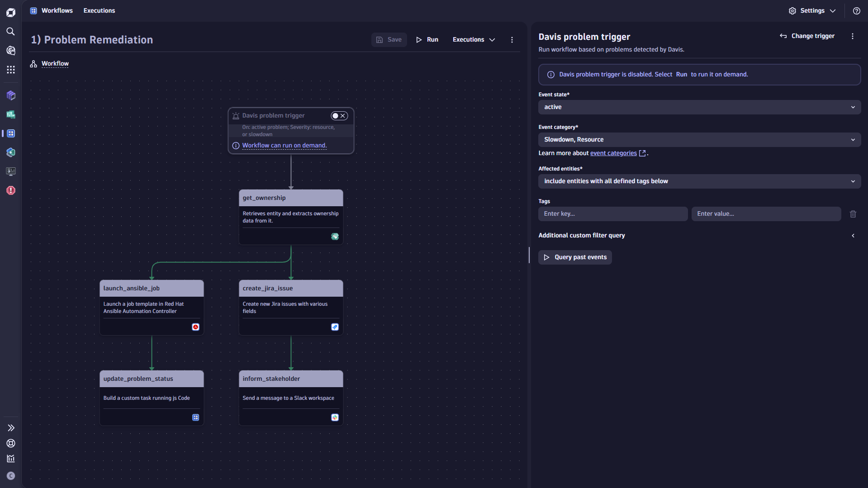Open the search tool in the sidebar
The height and width of the screenshot is (488, 868).
[x=11, y=32]
